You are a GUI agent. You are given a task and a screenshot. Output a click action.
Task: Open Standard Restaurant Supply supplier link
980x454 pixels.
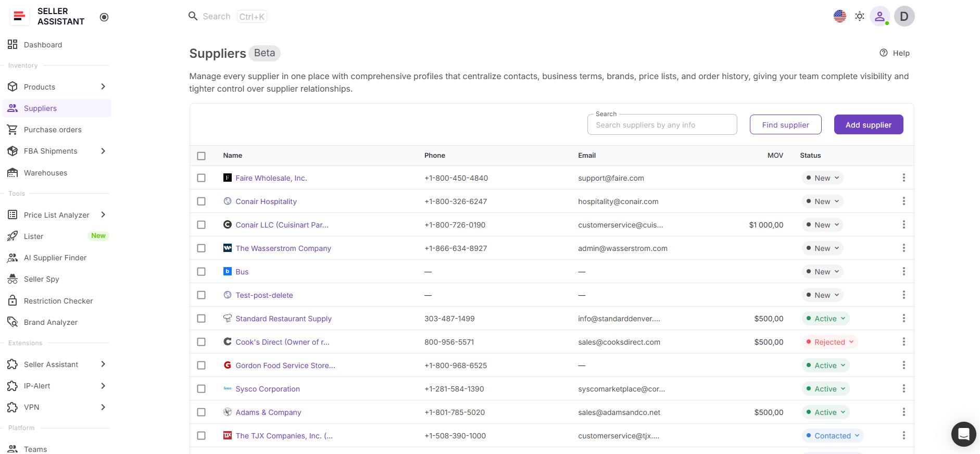(x=284, y=319)
